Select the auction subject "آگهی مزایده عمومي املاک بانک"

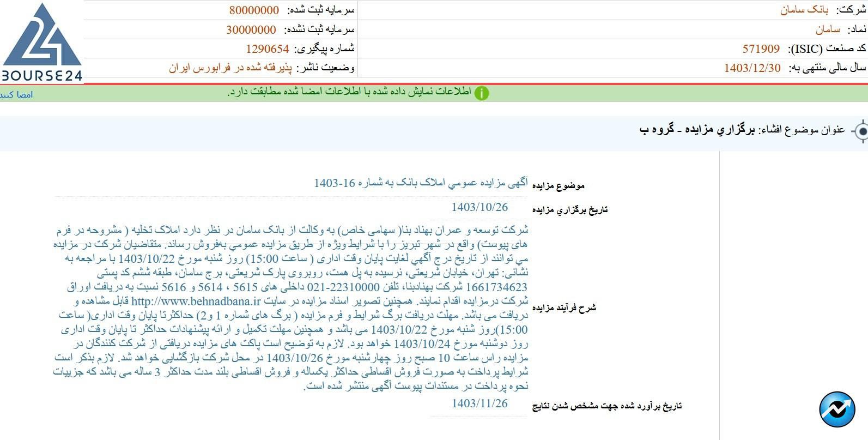coord(422,183)
